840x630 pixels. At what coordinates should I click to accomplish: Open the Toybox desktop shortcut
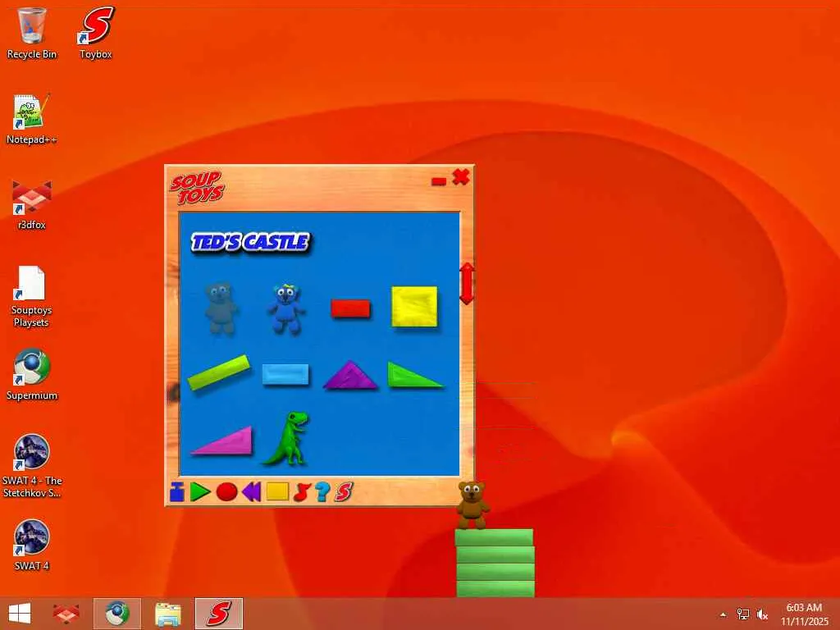click(96, 33)
